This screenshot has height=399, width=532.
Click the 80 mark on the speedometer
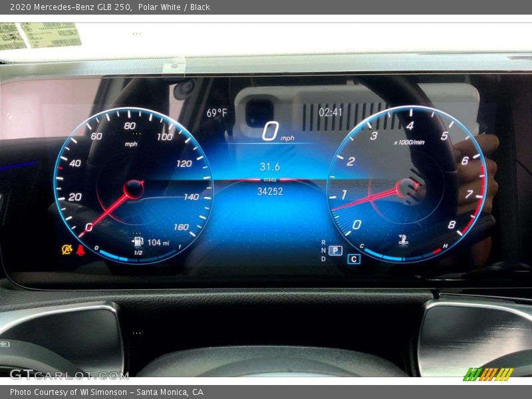(x=130, y=126)
